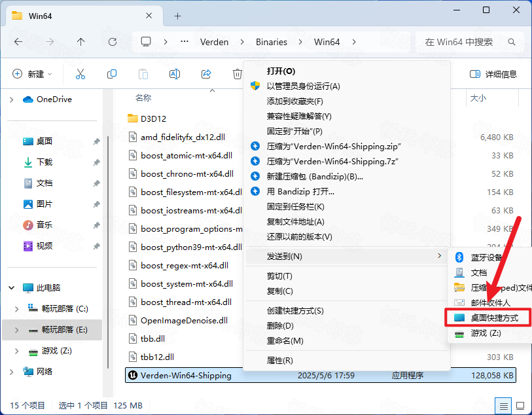Select the tbb12.dll file
The width and height of the screenshot is (532, 415).
pyautogui.click(x=151, y=357)
